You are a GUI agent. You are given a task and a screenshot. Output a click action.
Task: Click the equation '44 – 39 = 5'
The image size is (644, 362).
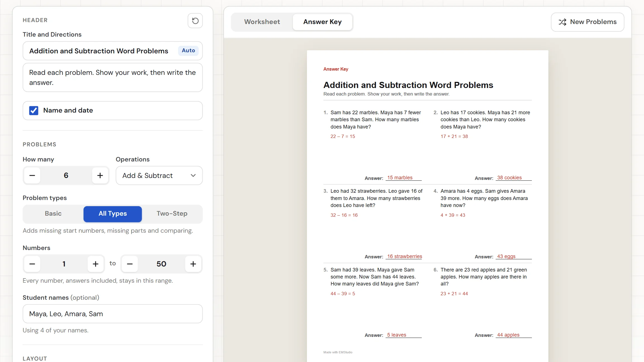343,294
